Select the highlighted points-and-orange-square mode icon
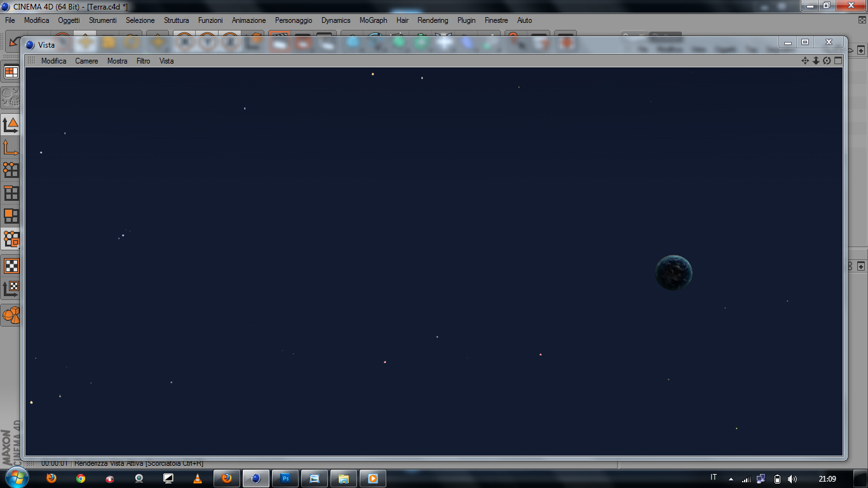The image size is (868, 488). [11, 239]
